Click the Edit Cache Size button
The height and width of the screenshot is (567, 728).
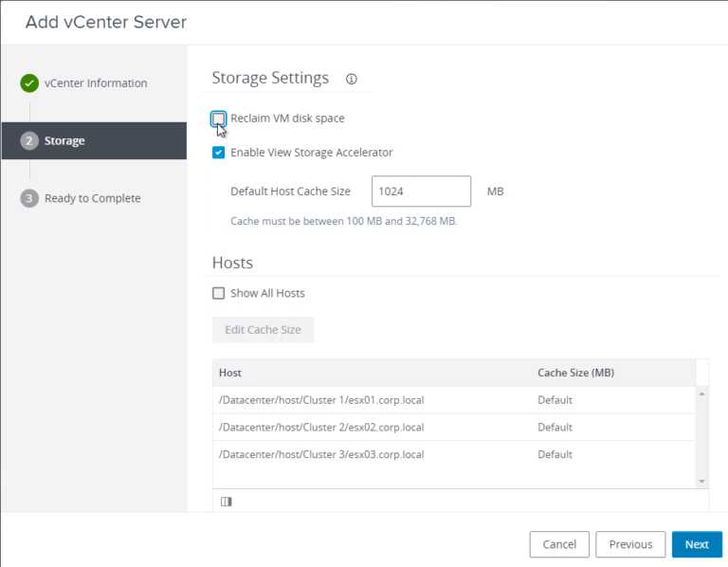[263, 330]
